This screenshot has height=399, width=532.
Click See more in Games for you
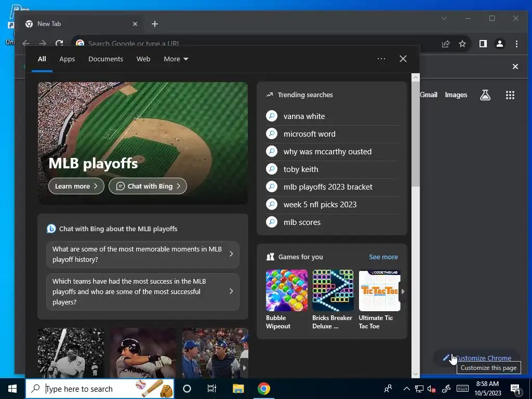pyautogui.click(x=383, y=257)
